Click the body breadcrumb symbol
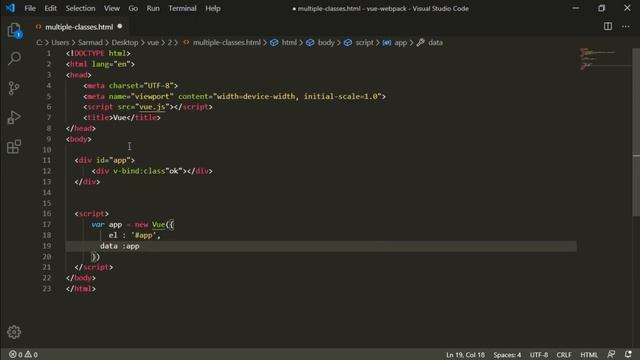The image size is (640, 360). [x=326, y=42]
